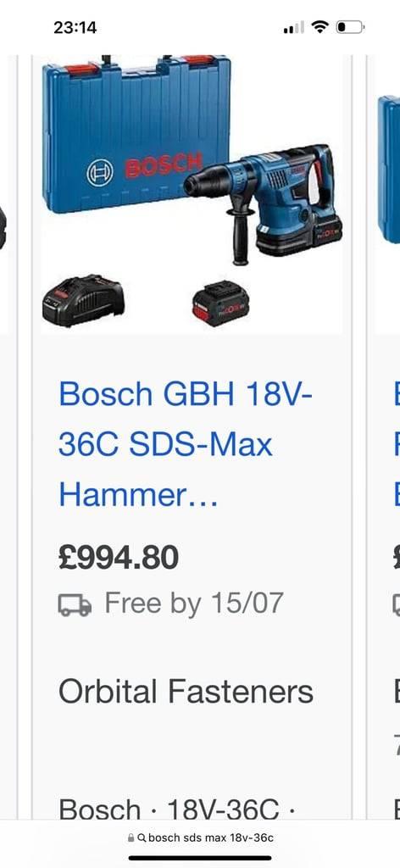Click the Free by 15/07 delivery text
The width and height of the screenshot is (400, 868).
click(194, 603)
